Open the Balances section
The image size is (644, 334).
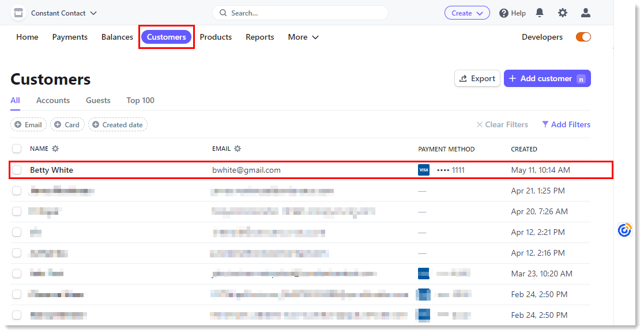[117, 37]
